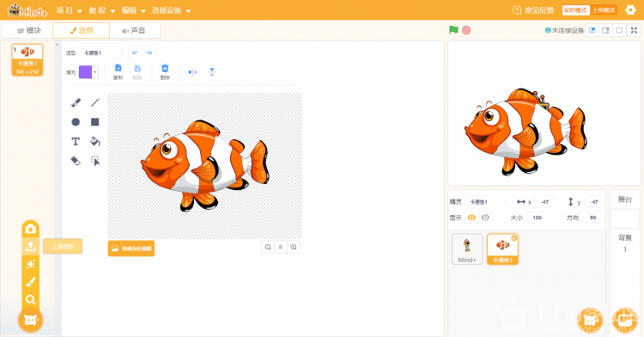Paint a new costume (brush icon)
Screen dimensions: 644x337
click(30, 281)
